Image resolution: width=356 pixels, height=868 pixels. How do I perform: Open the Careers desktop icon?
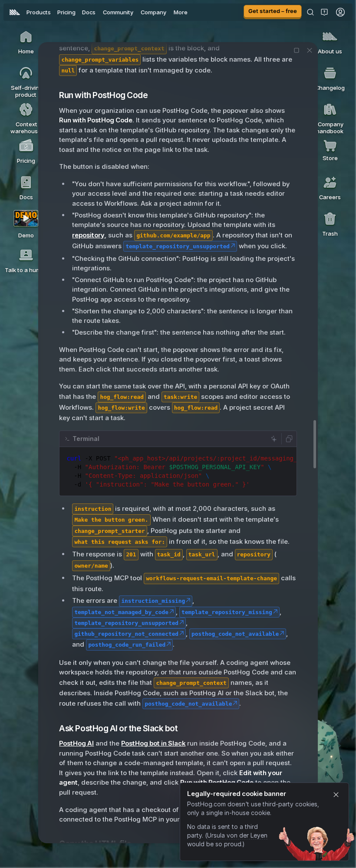(x=330, y=183)
